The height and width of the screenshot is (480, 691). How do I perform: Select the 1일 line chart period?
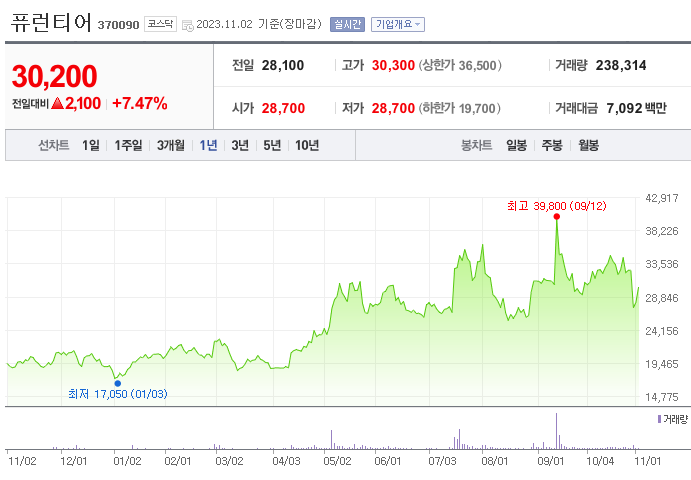pos(91,145)
